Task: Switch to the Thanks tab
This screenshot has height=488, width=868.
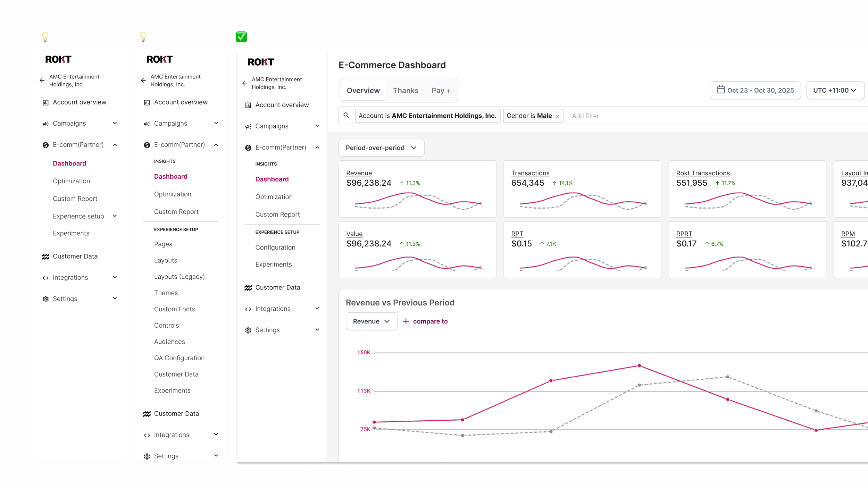Action: 406,91
